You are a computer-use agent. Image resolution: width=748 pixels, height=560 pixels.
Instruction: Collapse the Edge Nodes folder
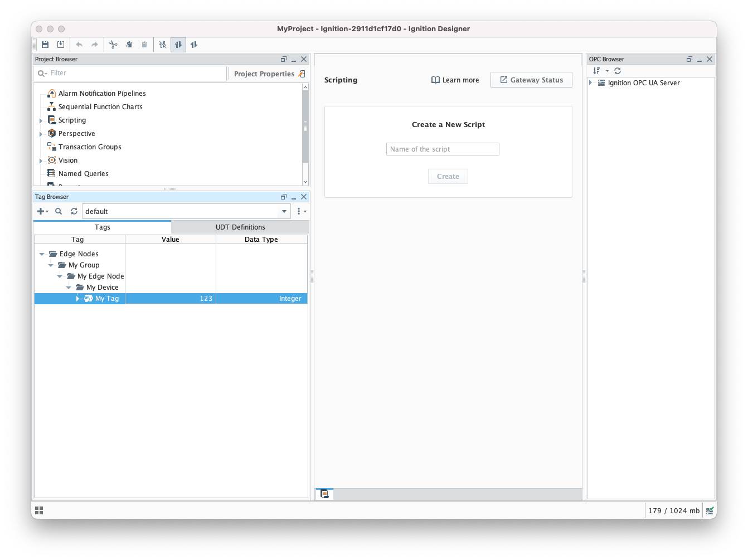[42, 254]
